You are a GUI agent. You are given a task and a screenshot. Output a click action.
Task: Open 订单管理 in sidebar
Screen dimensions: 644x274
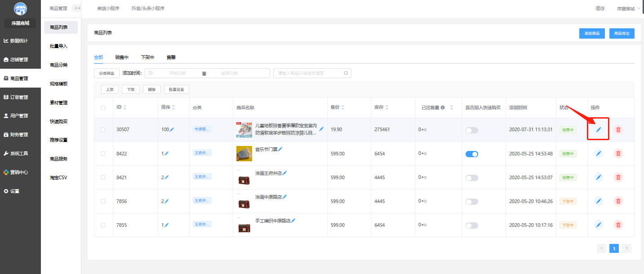[20, 97]
